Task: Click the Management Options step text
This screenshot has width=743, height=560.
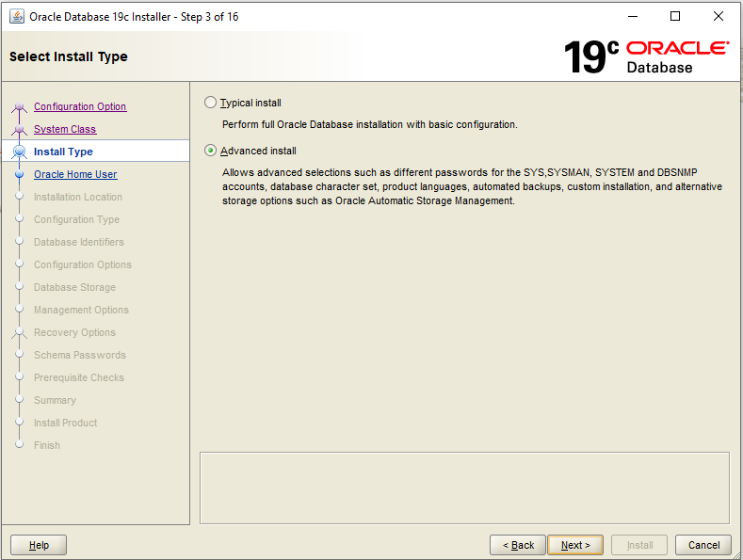Action: 81,310
